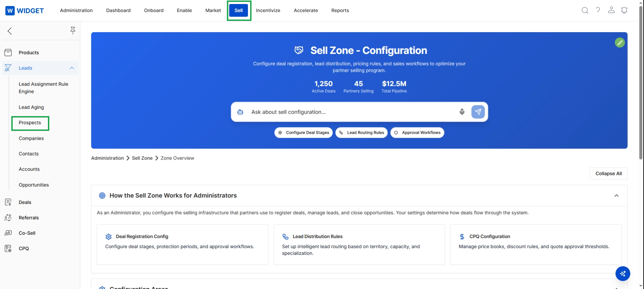644x289 pixels.
Task: Select the Sell tab
Action: point(238,10)
